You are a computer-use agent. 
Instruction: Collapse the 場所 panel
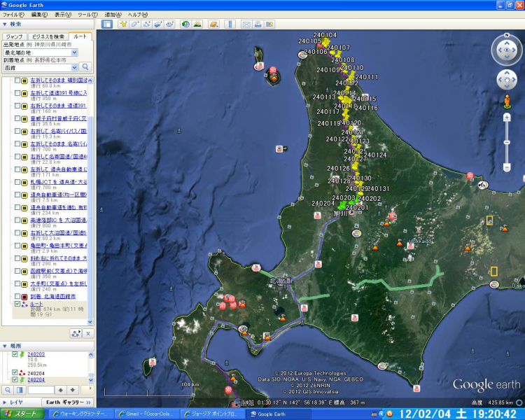click(5, 346)
